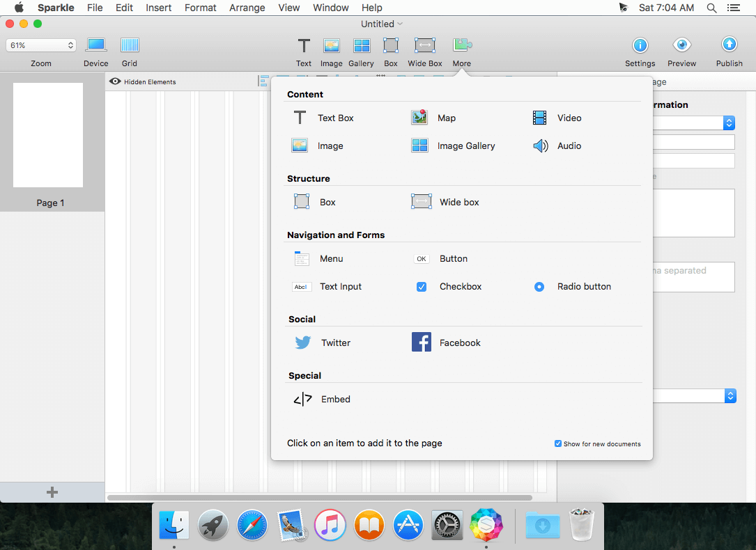Select the Page 1 thumbnail
The image size is (756, 550).
point(48,136)
